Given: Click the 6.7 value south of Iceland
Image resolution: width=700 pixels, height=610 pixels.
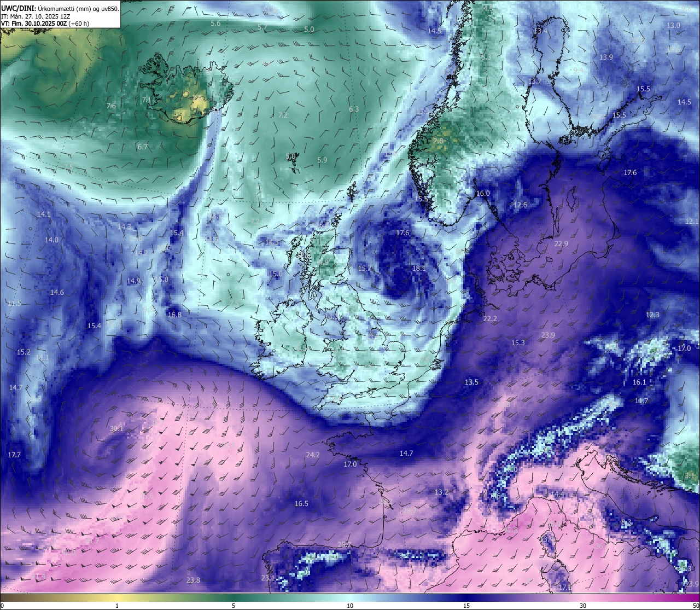Looking at the screenshot, I should (x=143, y=147).
